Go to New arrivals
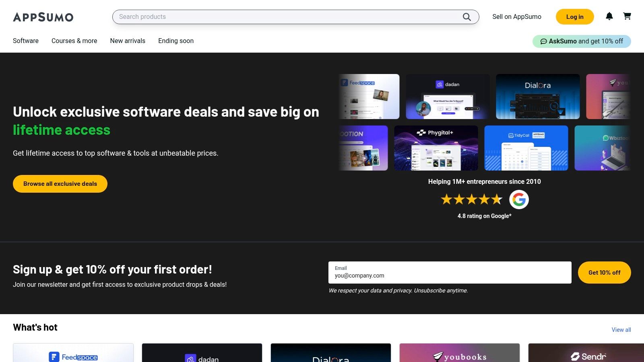The width and height of the screenshot is (644, 362). [x=128, y=41]
